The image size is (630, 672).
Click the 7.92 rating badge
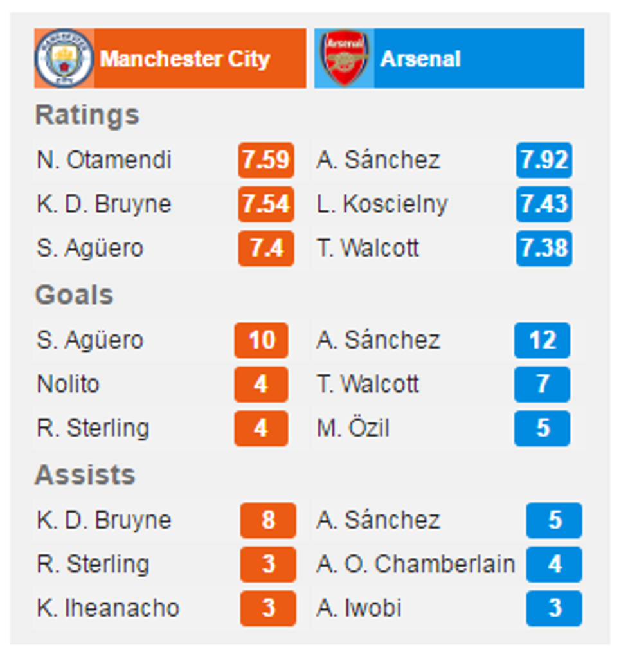pyautogui.click(x=544, y=160)
